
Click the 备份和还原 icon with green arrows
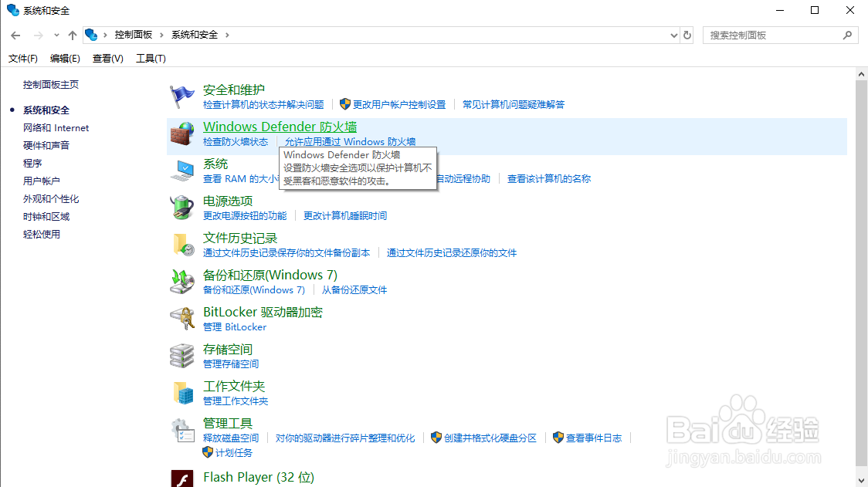pos(181,282)
